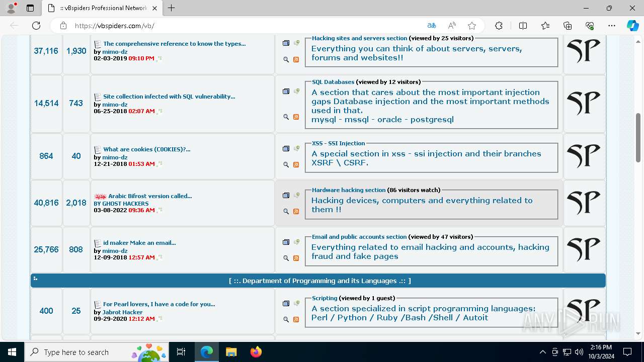Click the scroll down arrow of the page
The width and height of the screenshot is (644, 362).
click(x=638, y=333)
